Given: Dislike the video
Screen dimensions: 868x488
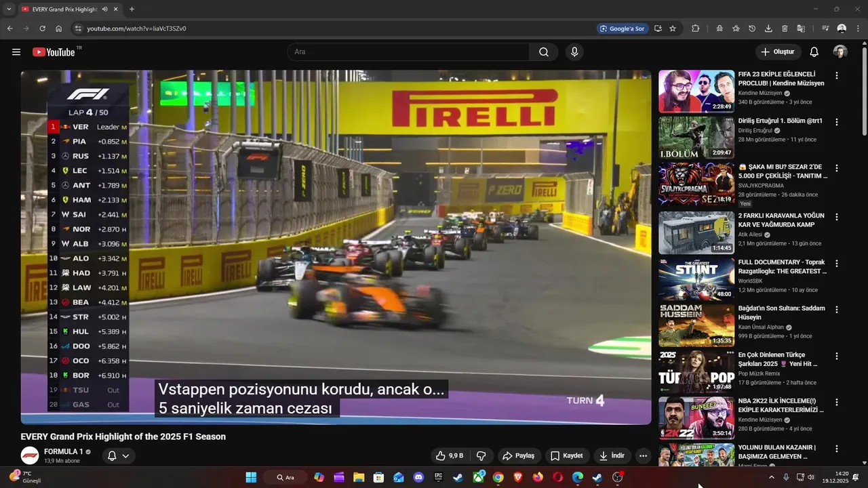Looking at the screenshot, I should (x=481, y=456).
